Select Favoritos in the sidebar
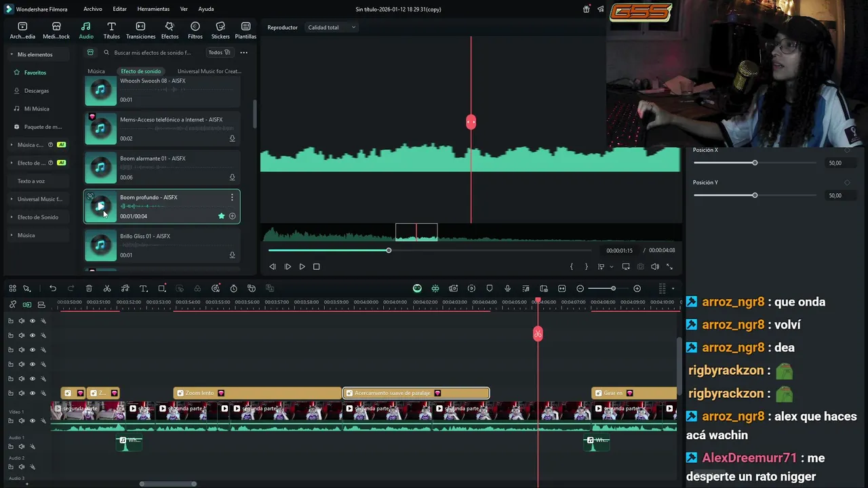The height and width of the screenshot is (488, 868). click(x=35, y=73)
